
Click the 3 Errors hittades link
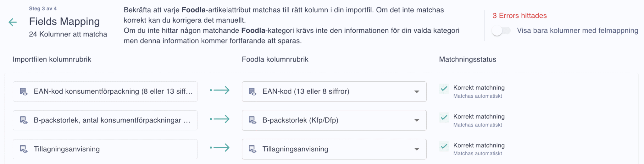(x=519, y=16)
